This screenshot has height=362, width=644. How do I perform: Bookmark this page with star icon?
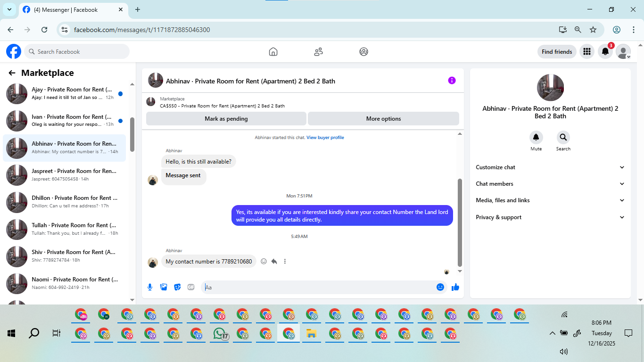point(593,30)
